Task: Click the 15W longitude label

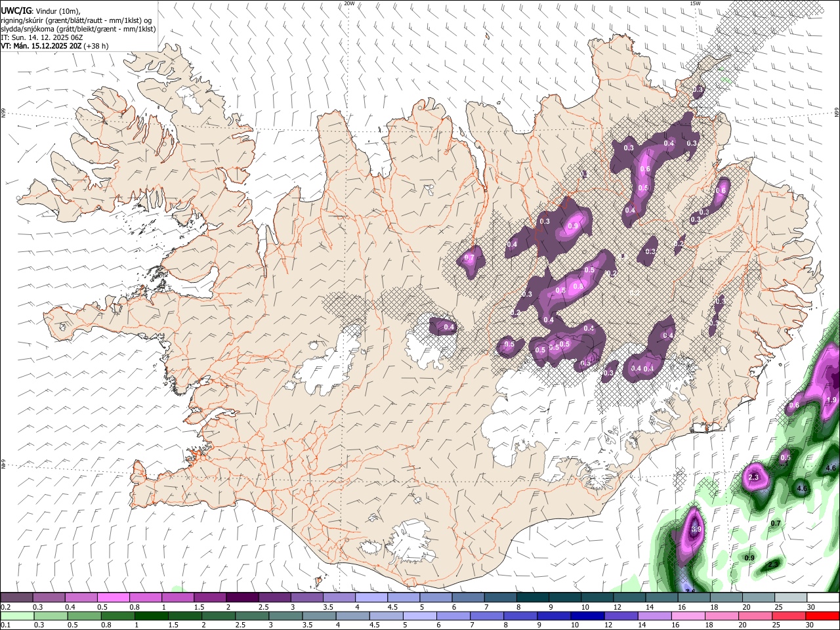Action: 695,3
